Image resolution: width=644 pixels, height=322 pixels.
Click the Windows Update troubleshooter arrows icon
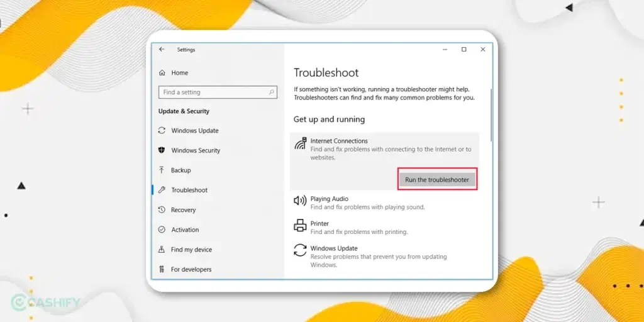point(300,250)
